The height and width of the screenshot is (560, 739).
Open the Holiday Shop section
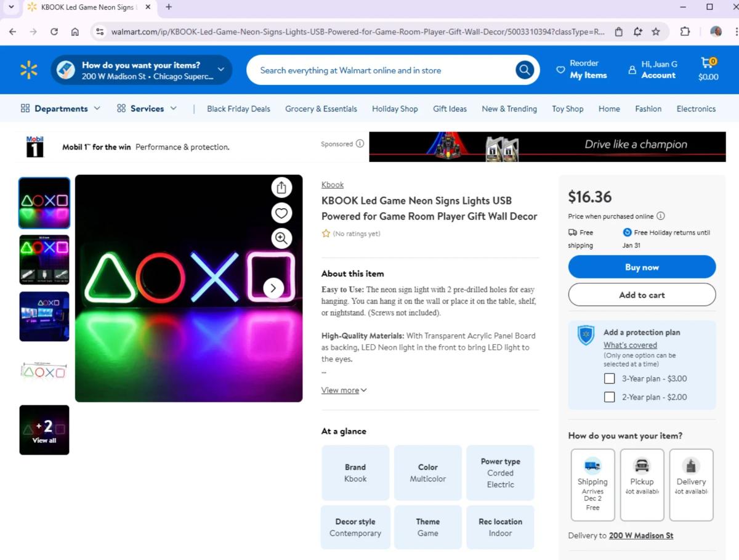click(395, 108)
